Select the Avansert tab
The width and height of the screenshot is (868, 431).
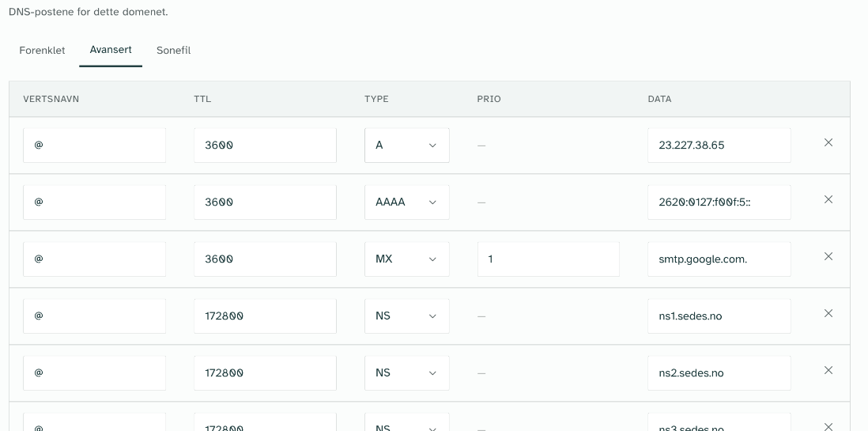pyautogui.click(x=111, y=50)
